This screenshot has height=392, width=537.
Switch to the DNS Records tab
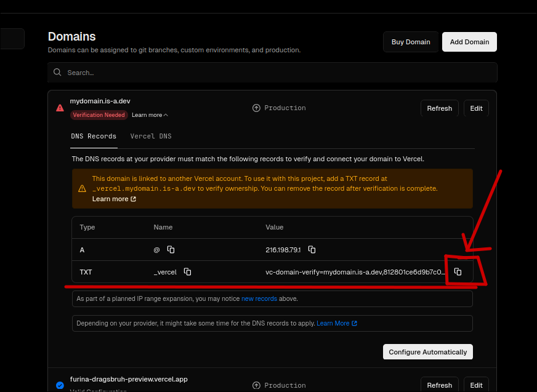tap(94, 136)
